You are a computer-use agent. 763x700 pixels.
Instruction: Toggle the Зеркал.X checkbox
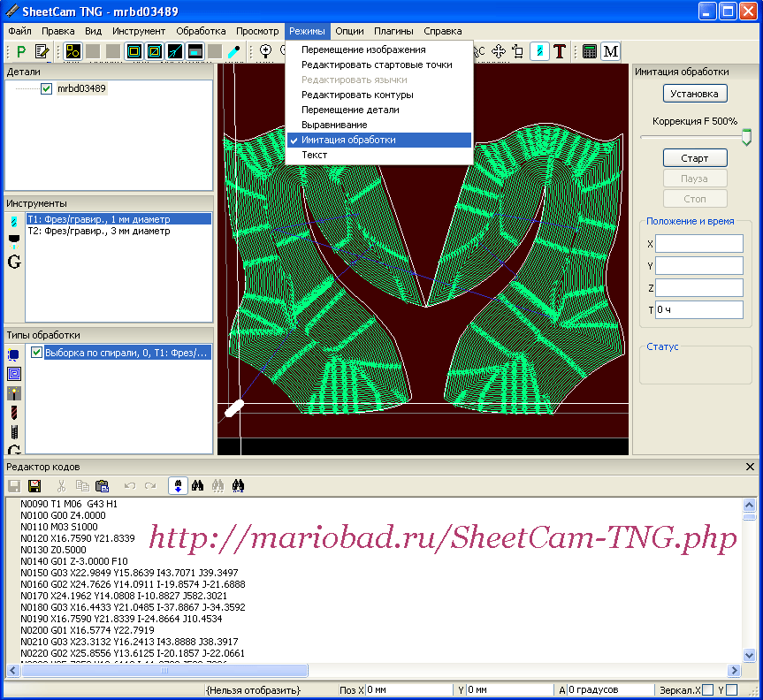coord(708,689)
